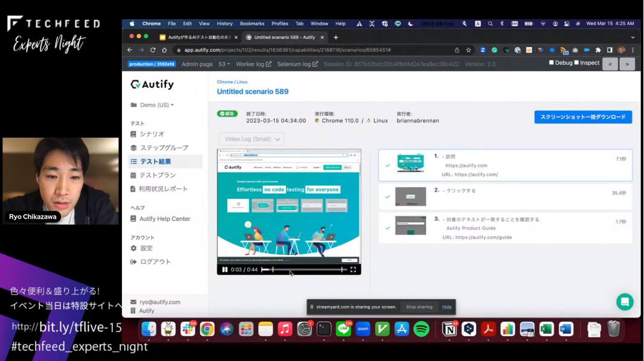
Task: Open the Untitled scenario 589 title link
Action: (253, 92)
